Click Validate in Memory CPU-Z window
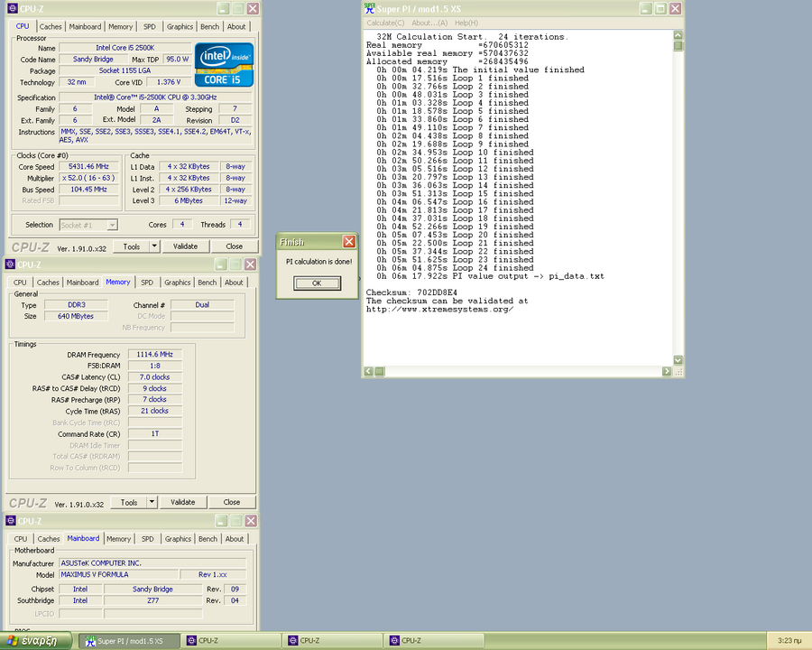The width and height of the screenshot is (812, 650). (x=183, y=502)
